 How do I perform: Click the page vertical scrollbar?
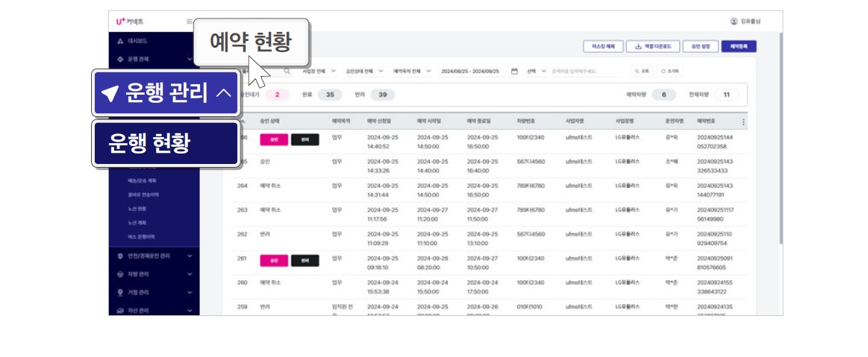point(781,138)
